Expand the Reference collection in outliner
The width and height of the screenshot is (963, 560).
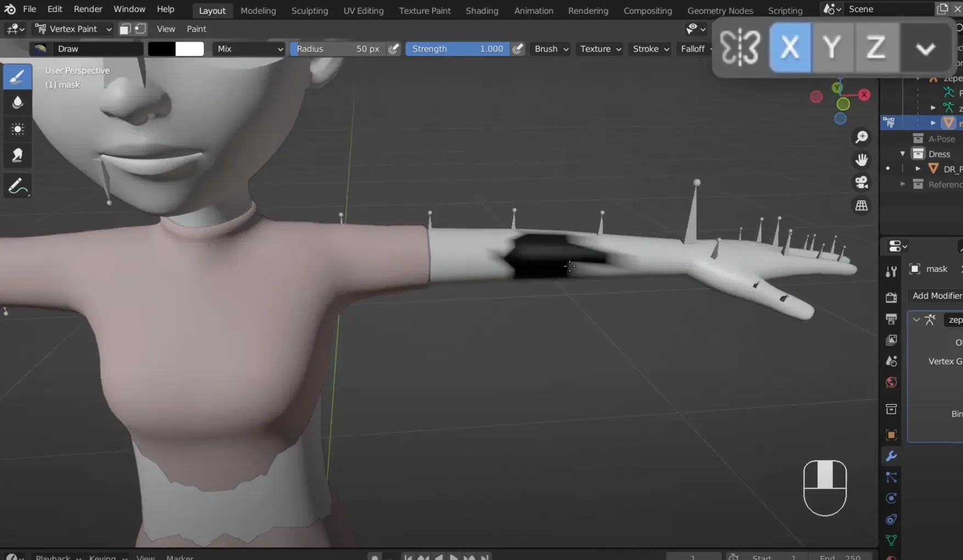[902, 184]
